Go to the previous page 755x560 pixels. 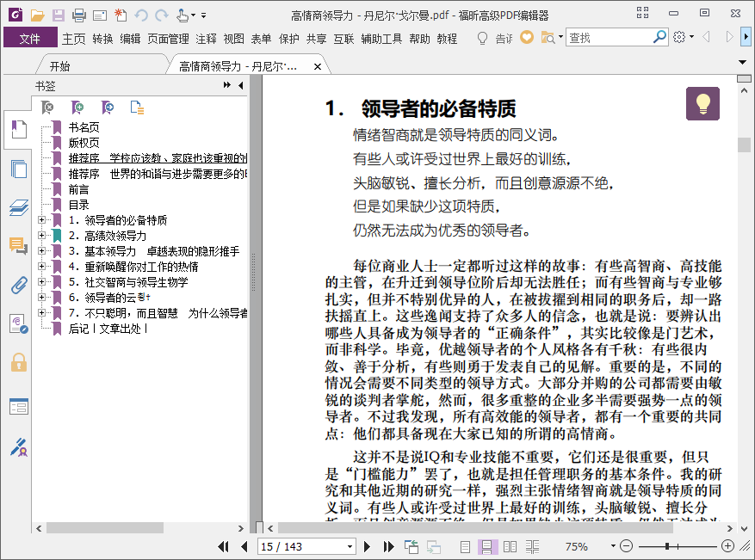[244, 546]
